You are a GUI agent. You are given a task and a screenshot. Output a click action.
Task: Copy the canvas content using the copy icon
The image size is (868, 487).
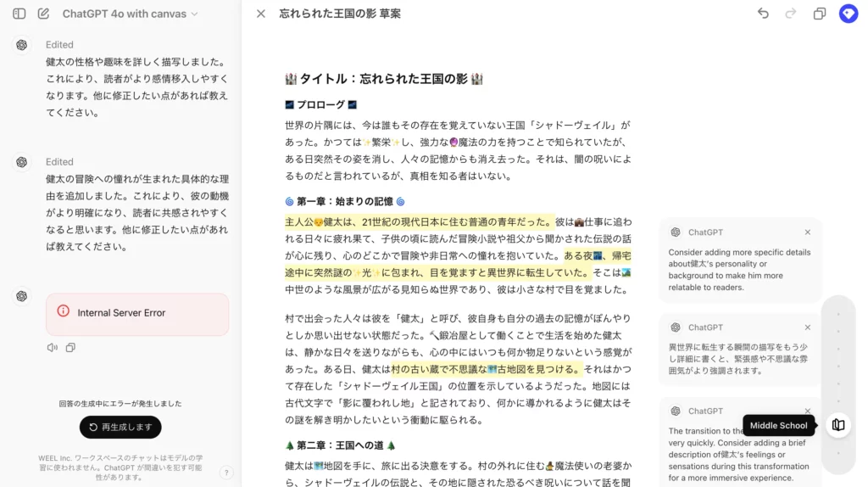820,14
